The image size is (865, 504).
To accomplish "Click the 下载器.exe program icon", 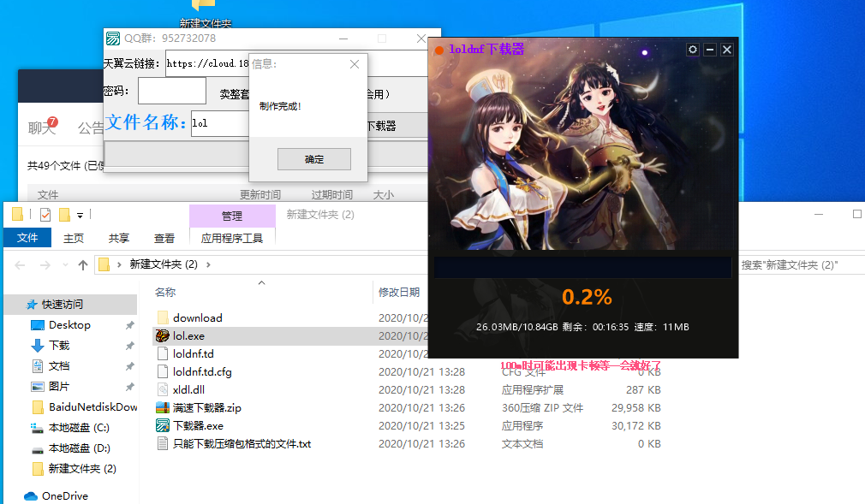I will pyautogui.click(x=163, y=425).
